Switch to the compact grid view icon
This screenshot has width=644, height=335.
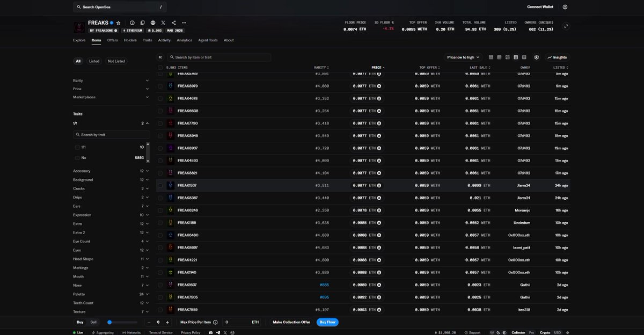tap(499, 57)
